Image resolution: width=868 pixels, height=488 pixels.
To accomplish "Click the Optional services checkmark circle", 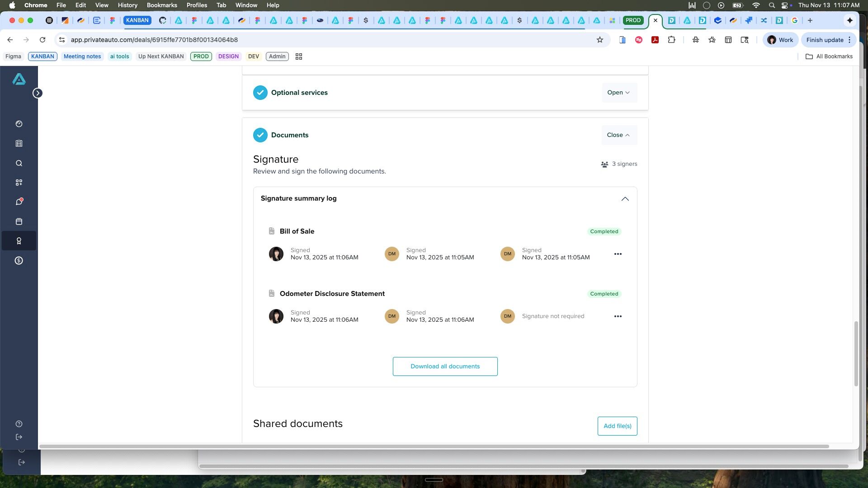I will tap(260, 93).
